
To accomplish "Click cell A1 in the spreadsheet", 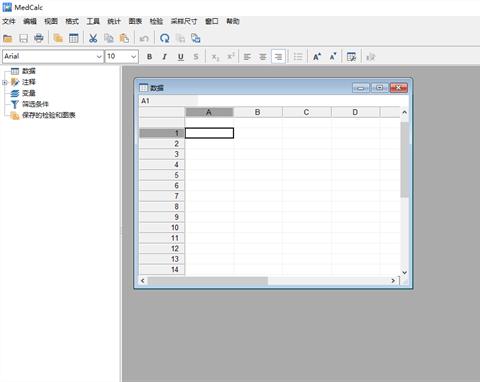I will click(209, 133).
